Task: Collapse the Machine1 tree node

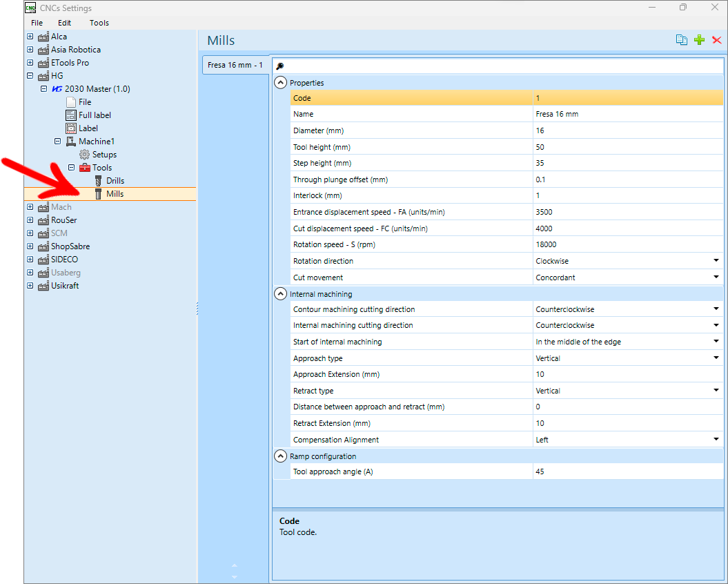Action: (x=57, y=142)
